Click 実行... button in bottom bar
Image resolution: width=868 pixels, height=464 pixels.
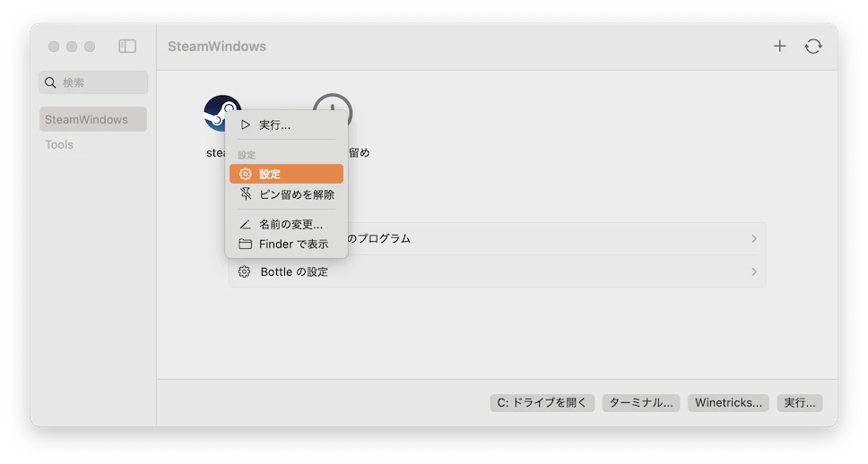(x=799, y=402)
